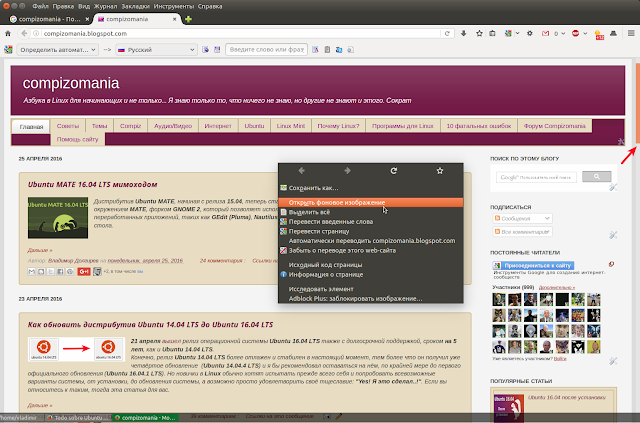Reload the page from the address bar
This screenshot has height=423, width=640.
tap(447, 33)
